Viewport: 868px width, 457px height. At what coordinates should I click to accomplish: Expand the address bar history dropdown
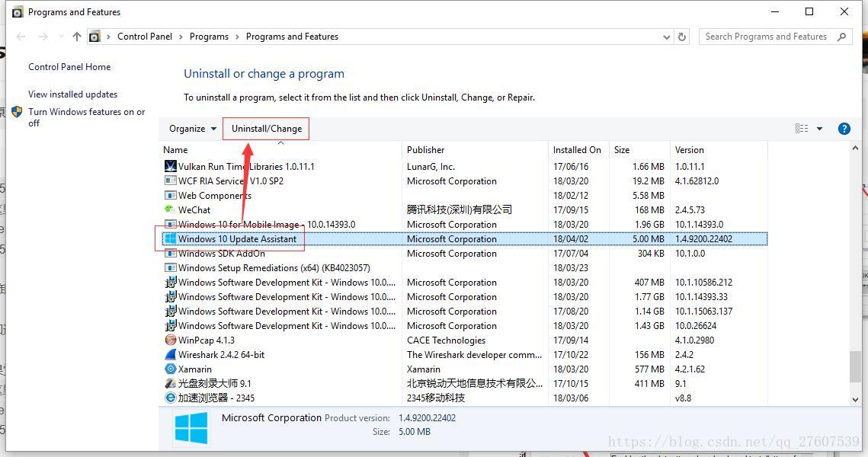[667, 37]
